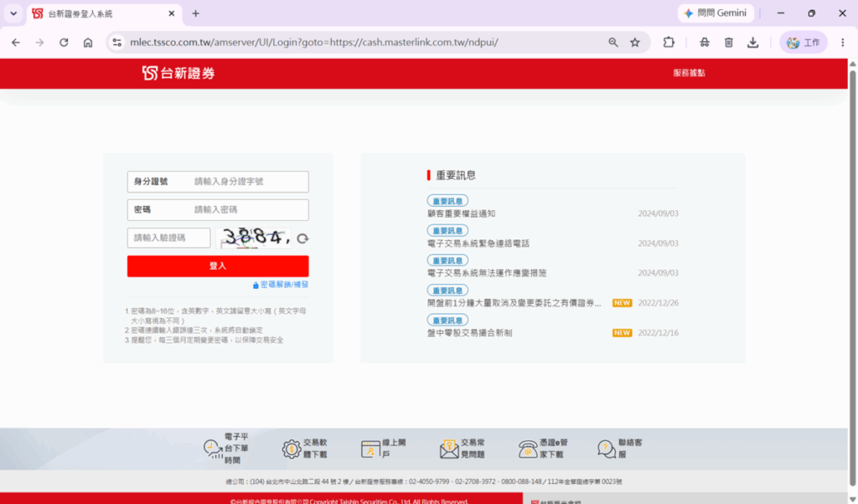Click the 身分證號 input field
Image resolution: width=858 pixels, height=504 pixels.
coord(218,182)
